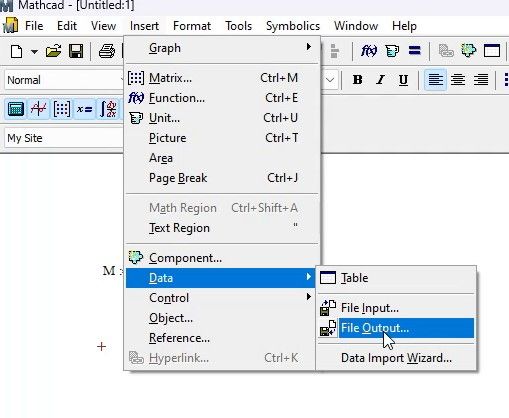Click the My Site address field

coord(64,138)
